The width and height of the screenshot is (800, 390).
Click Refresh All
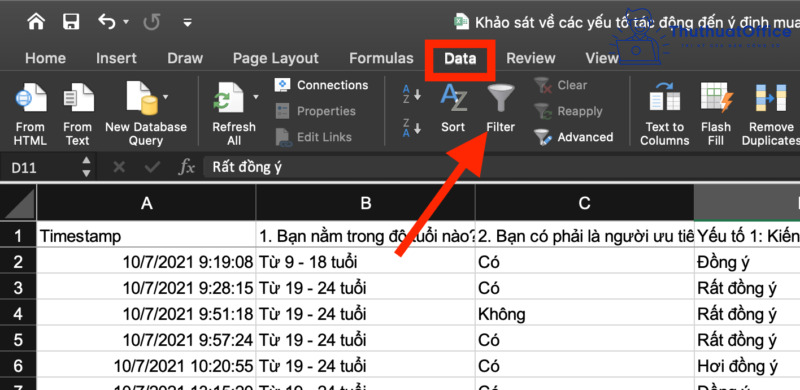(234, 114)
